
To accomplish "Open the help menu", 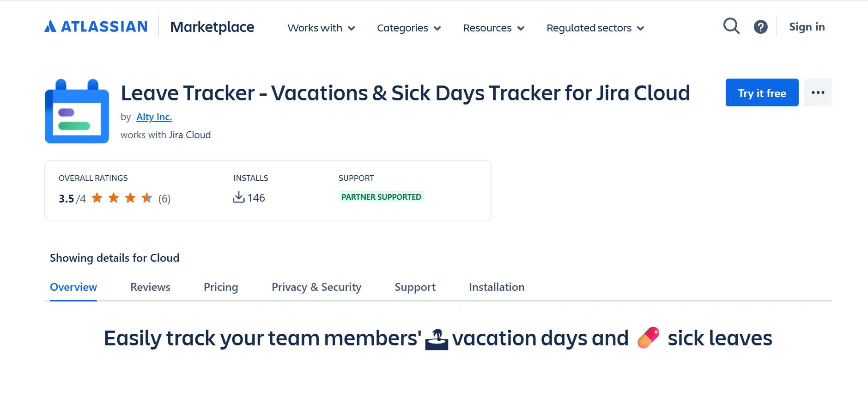I will click(760, 26).
